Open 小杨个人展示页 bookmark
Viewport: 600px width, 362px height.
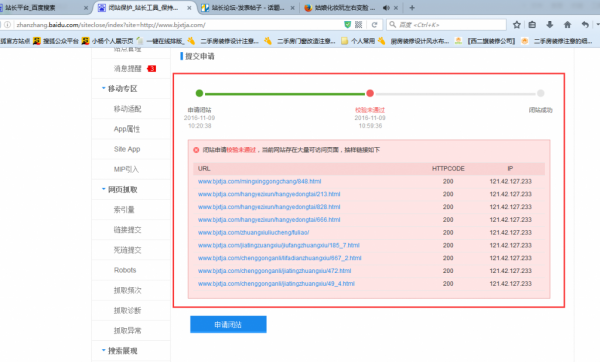coord(108,41)
